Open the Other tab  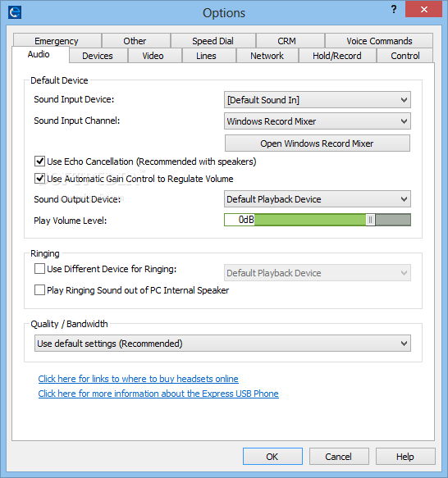(x=136, y=41)
